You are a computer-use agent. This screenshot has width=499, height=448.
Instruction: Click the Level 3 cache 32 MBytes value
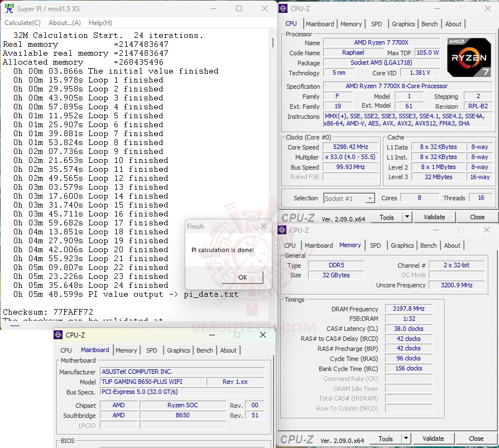click(438, 177)
